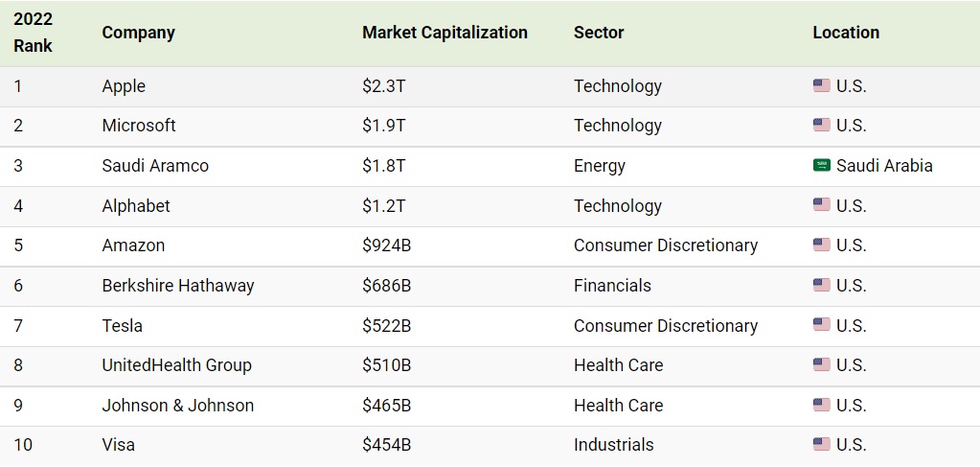Click the Industrials sector cell for Visa

click(613, 445)
